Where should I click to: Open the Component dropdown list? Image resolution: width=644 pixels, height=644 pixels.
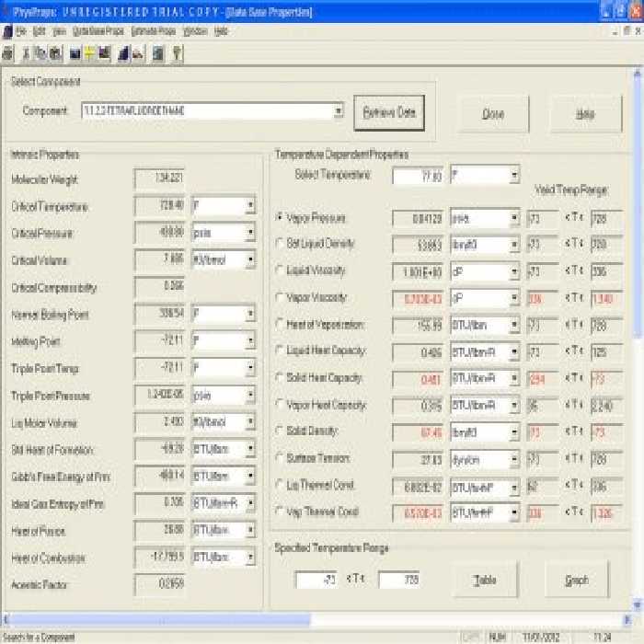339,111
